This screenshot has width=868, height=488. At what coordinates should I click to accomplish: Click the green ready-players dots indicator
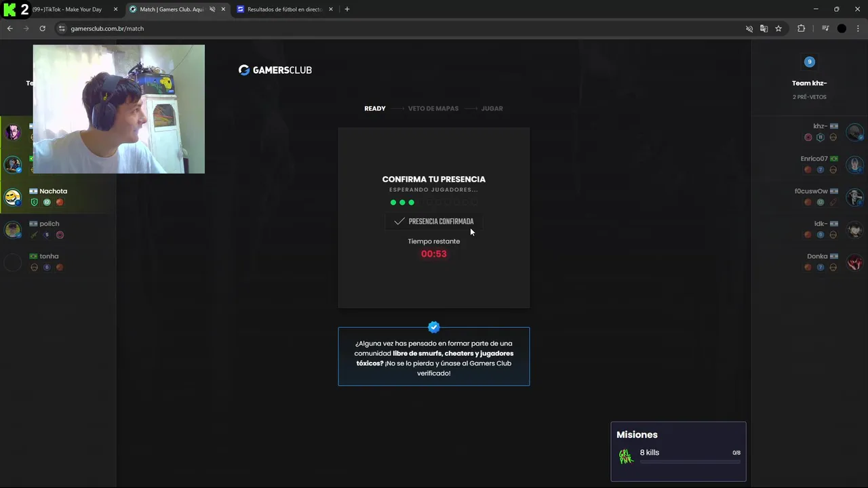click(434, 203)
